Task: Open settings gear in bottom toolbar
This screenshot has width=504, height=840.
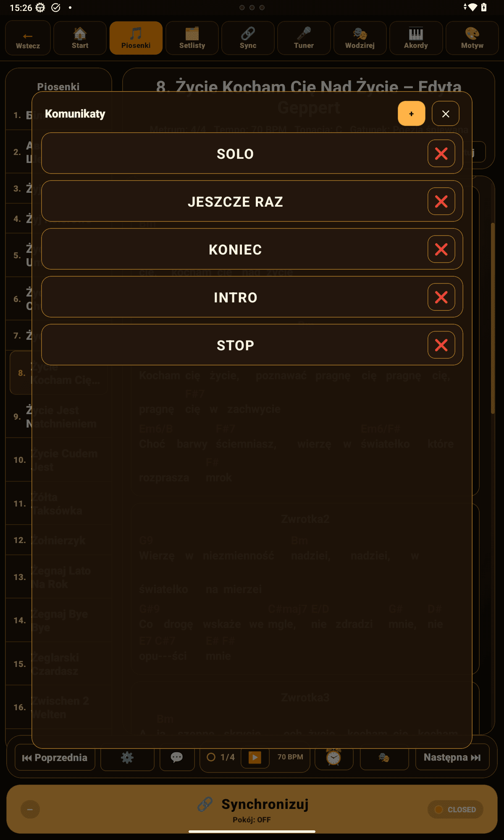Action: point(127,757)
